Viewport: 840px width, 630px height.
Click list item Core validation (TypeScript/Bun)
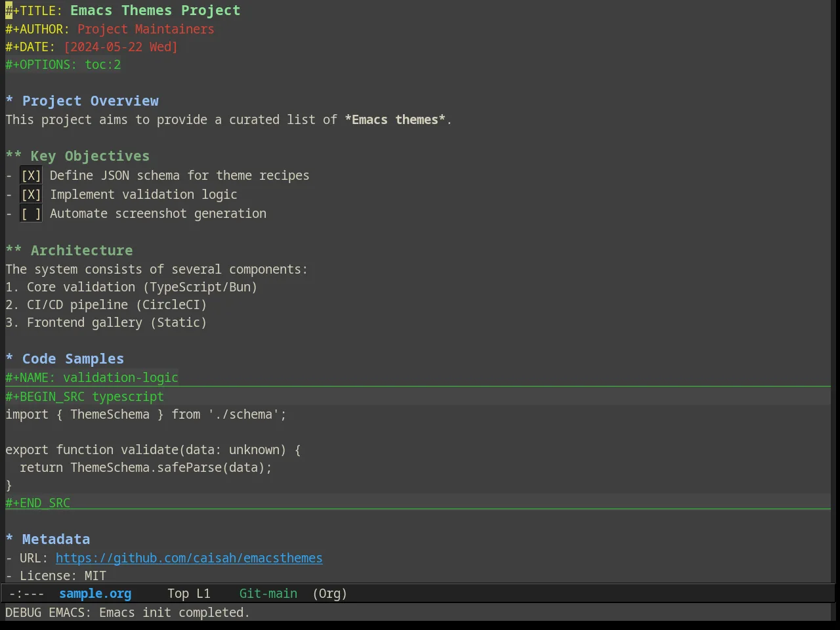click(x=131, y=287)
